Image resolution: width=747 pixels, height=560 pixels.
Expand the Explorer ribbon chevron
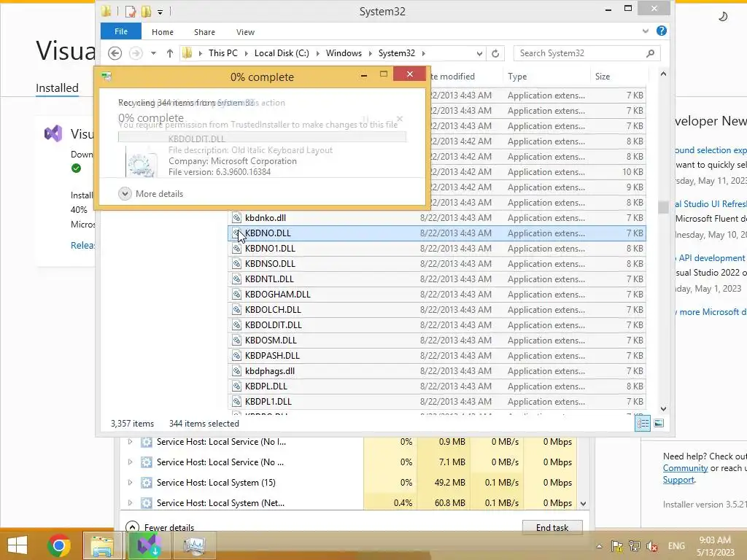tap(645, 31)
